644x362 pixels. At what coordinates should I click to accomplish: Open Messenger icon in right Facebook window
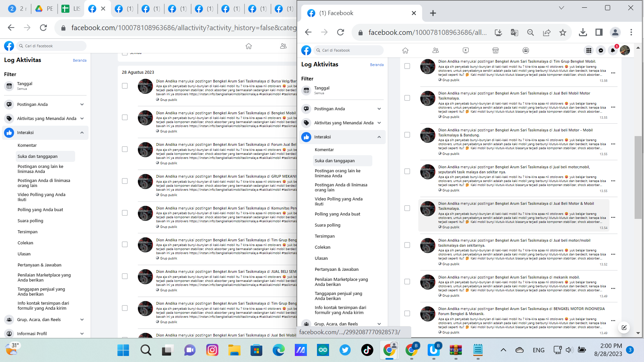601,50
